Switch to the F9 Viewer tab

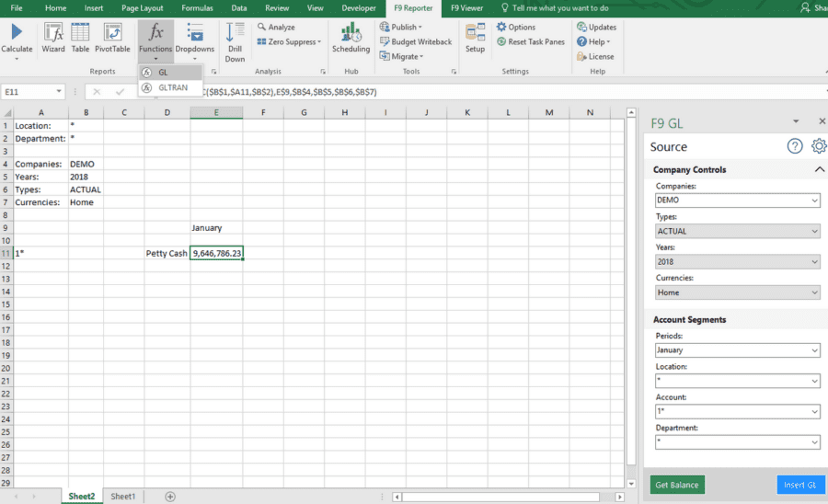pos(466,8)
